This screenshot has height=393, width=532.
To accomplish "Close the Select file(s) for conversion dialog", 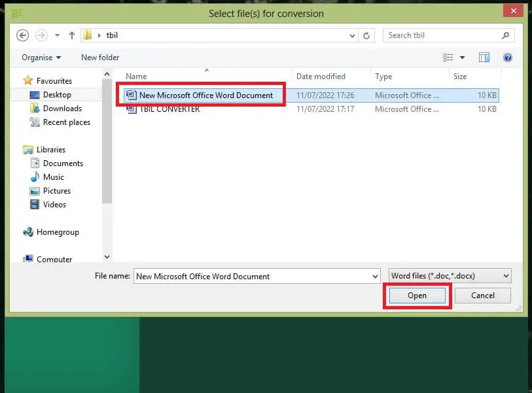I will (x=513, y=11).
